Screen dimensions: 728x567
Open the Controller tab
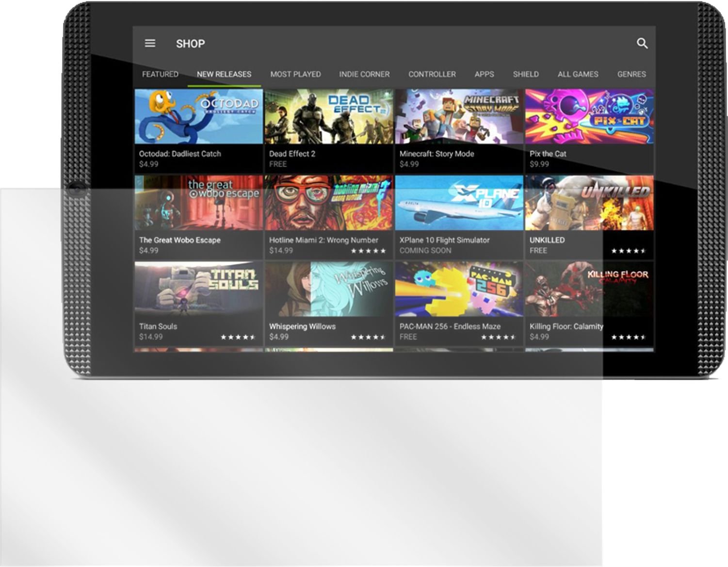[432, 74]
